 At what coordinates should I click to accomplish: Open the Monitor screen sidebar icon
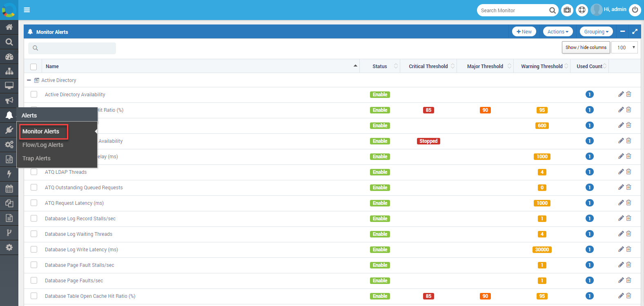tap(9, 86)
